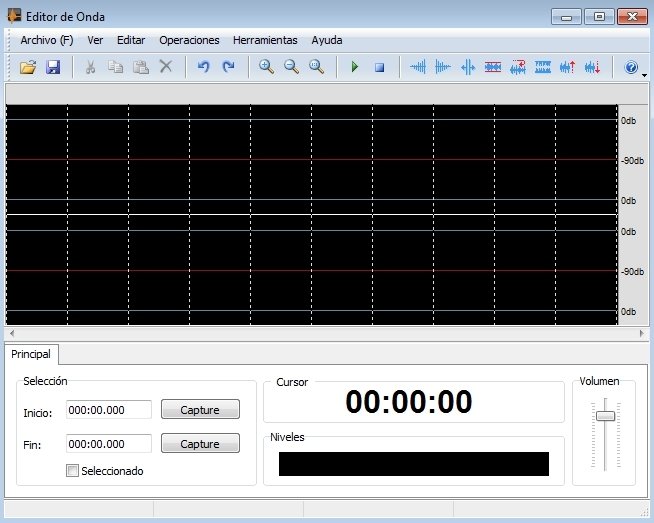Copy selection using the copy icon

point(115,67)
